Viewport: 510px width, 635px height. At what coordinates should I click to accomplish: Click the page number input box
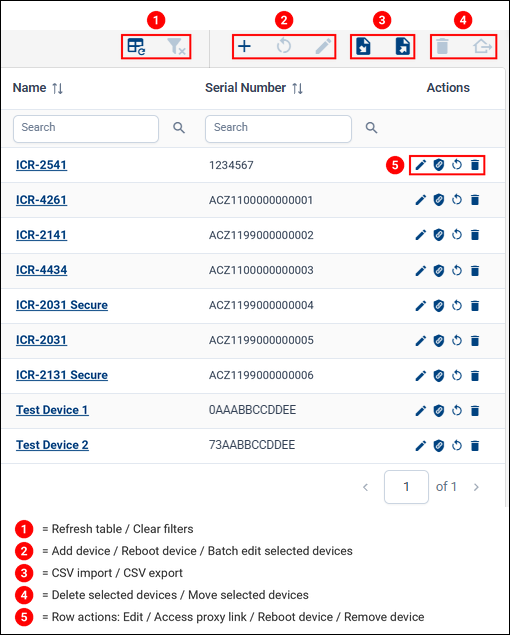[x=406, y=487]
